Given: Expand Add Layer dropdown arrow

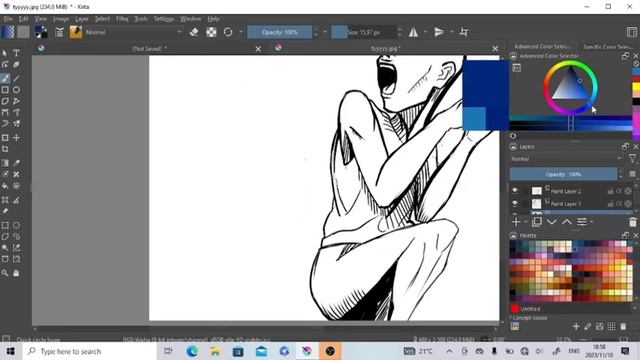Looking at the screenshot, I should tap(526, 222).
